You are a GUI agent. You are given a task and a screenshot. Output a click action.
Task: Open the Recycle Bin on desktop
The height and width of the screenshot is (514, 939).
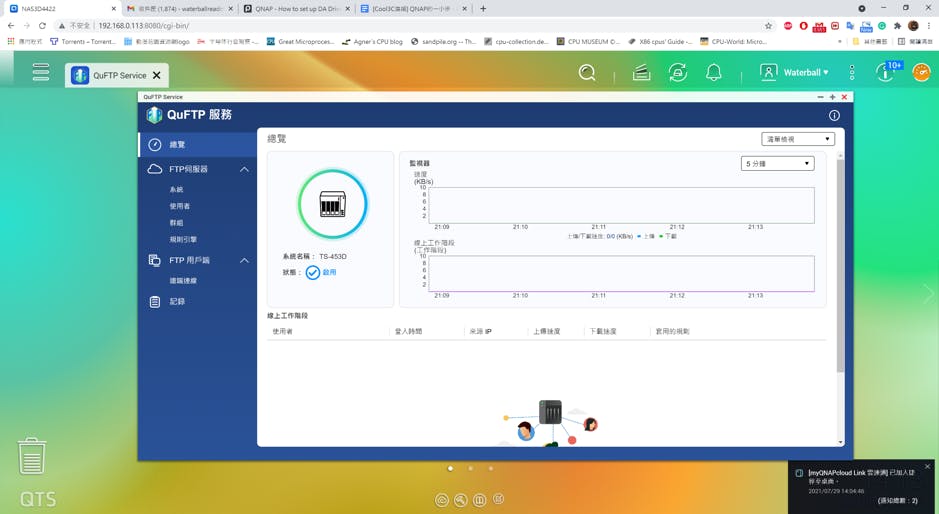[32, 455]
